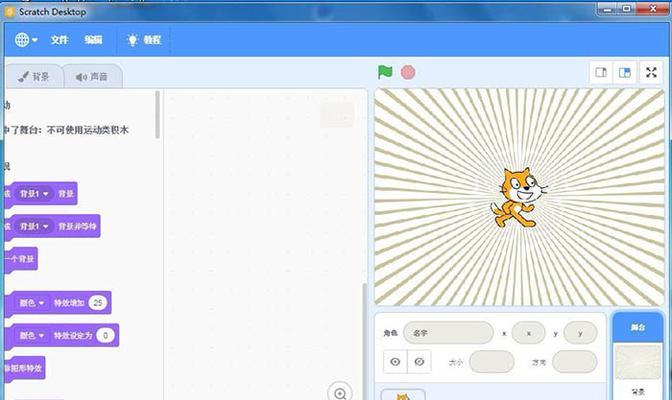Screen dimensions: 672x400
Task: Click the 大小 size field
Action: 492,362
